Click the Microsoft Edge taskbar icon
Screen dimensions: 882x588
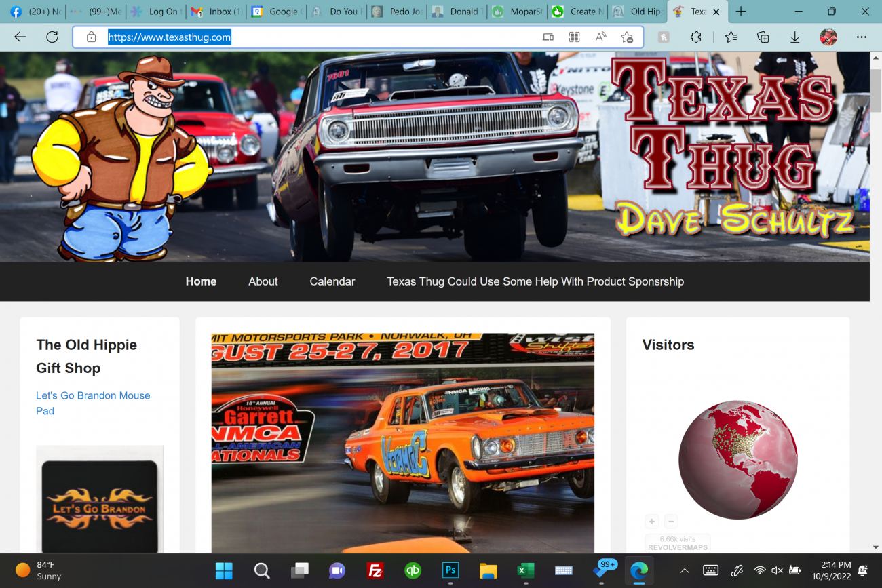pyautogui.click(x=639, y=571)
